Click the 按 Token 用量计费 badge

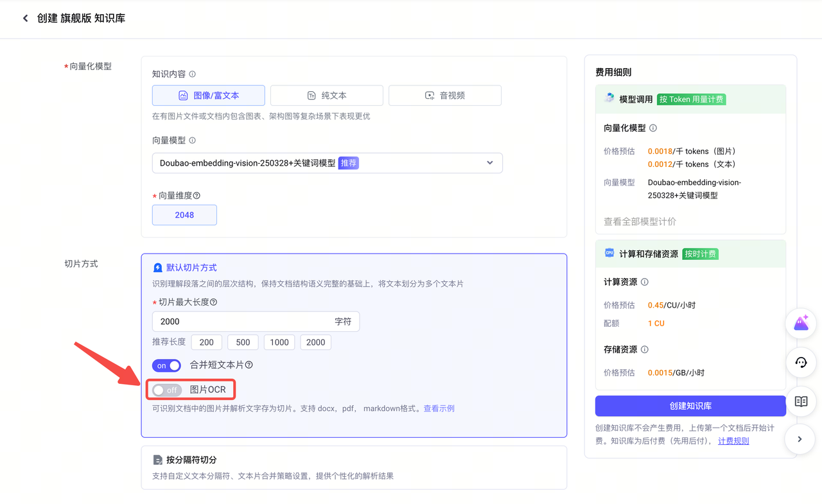click(692, 100)
